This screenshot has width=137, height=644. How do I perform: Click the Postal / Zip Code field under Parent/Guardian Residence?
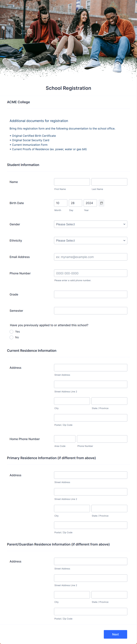pos(90,612)
